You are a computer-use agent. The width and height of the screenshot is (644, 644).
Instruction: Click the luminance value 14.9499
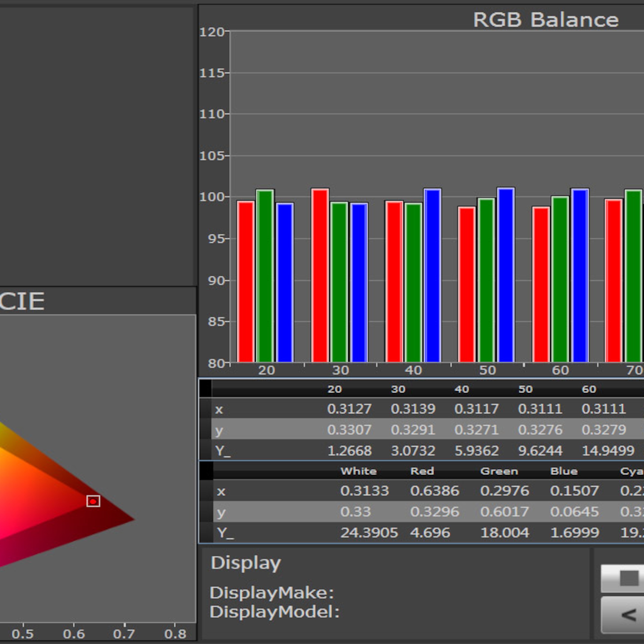pyautogui.click(x=608, y=451)
